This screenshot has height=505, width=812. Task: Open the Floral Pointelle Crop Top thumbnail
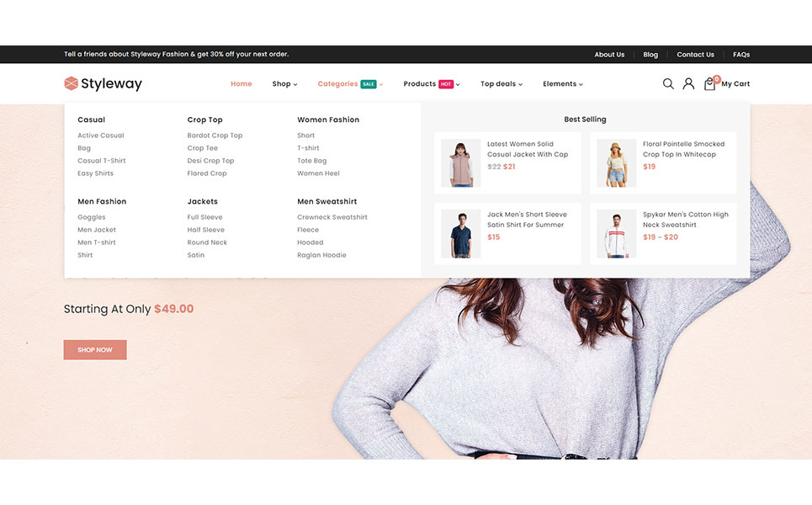point(616,163)
